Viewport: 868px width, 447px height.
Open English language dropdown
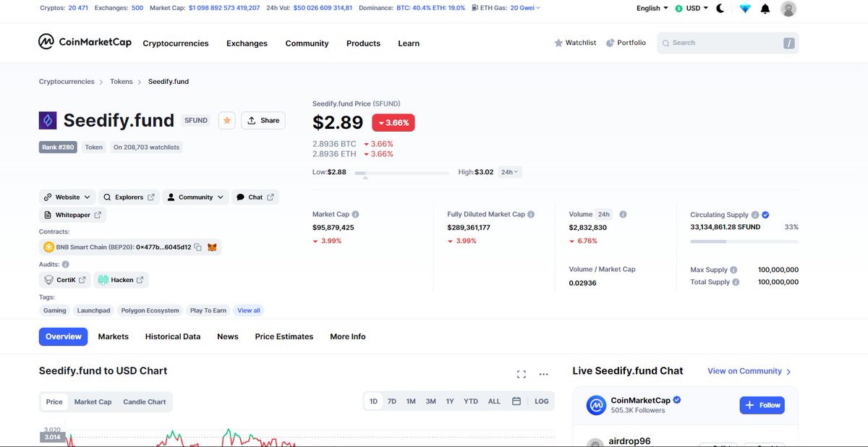[x=652, y=9]
